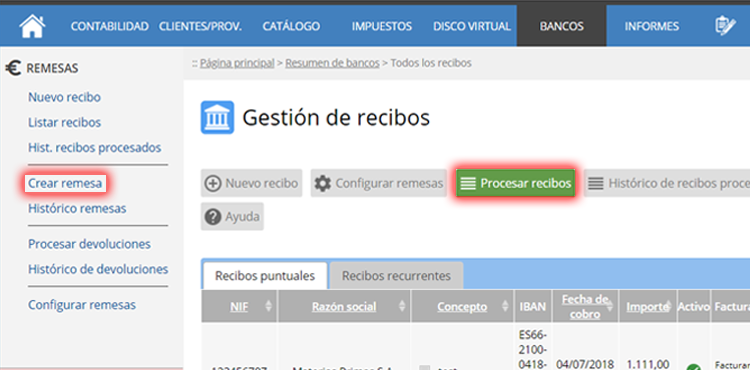The image size is (750, 370).
Task: Click the 1.111,00 amount cell
Action: 648,364
